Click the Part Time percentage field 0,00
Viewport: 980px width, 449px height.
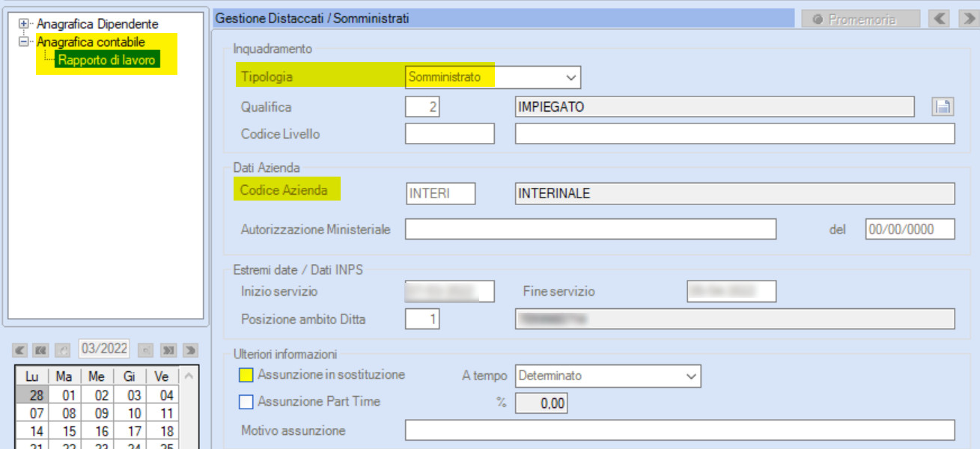coord(541,404)
